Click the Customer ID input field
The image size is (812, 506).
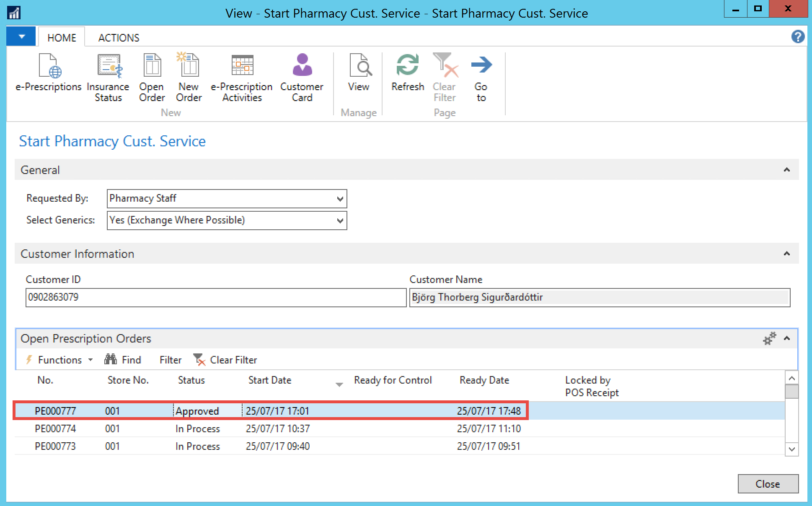(215, 297)
